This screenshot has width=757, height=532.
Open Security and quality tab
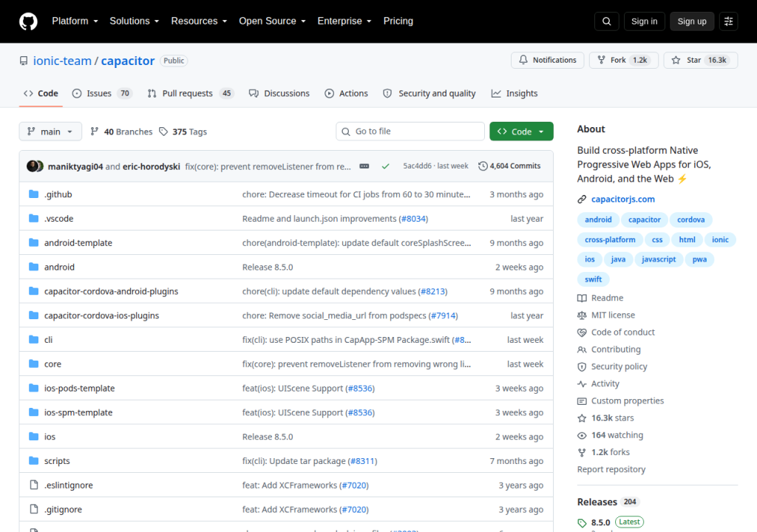(430, 94)
